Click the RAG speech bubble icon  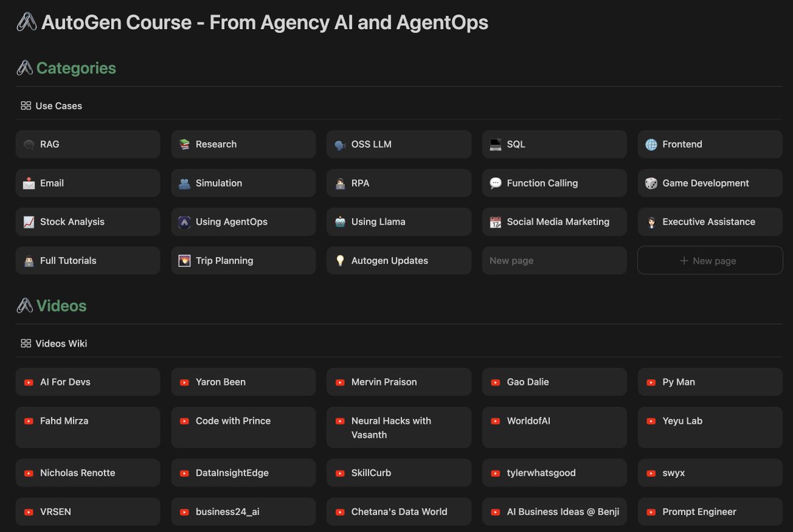[x=28, y=145]
